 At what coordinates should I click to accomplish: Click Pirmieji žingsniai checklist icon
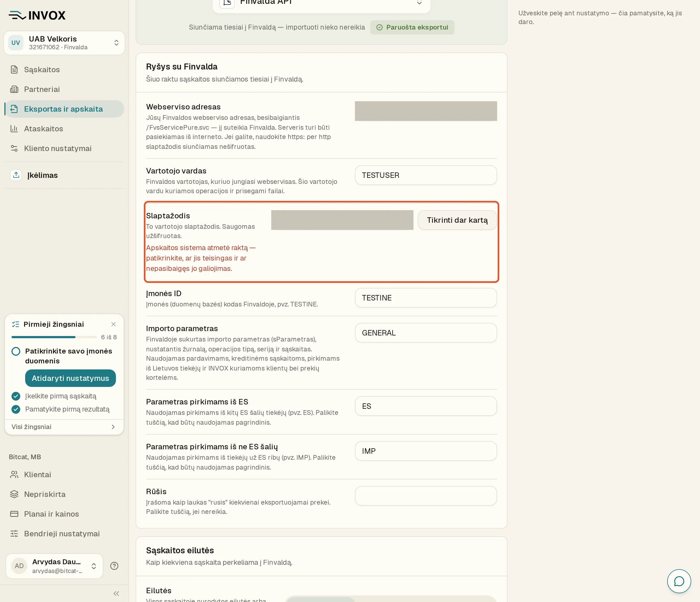(16, 325)
